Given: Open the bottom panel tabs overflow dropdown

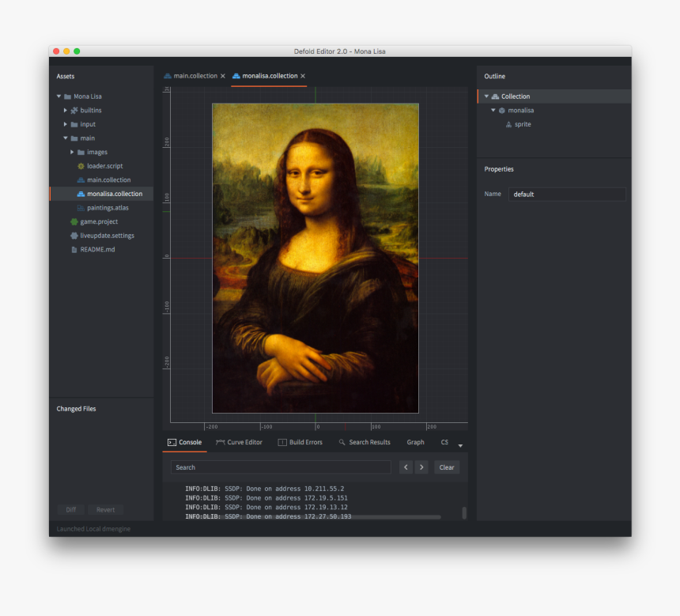Looking at the screenshot, I should [x=460, y=445].
